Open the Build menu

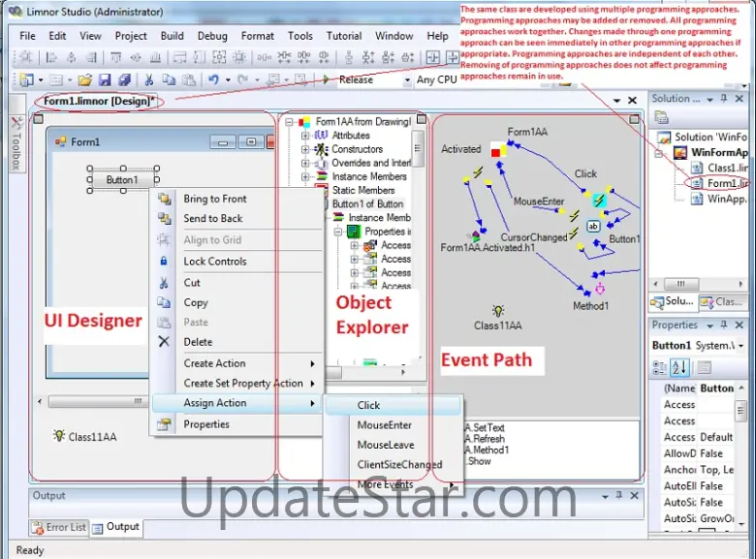(x=173, y=36)
